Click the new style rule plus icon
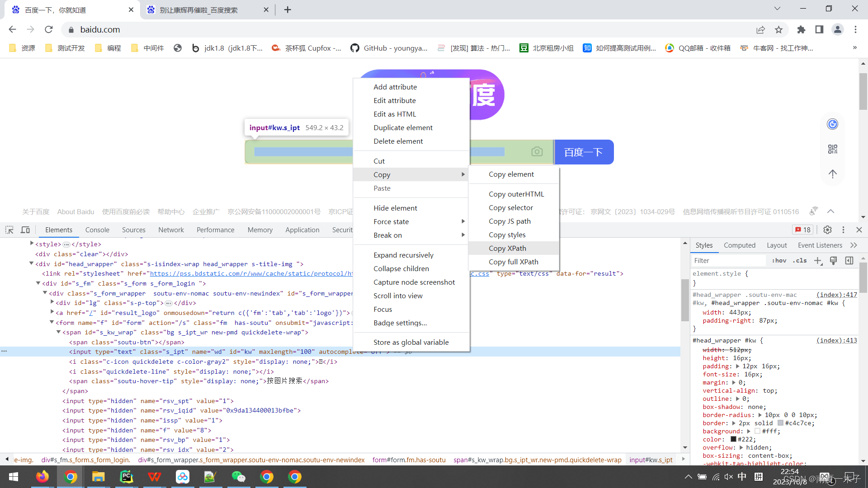Screen dimensions: 868x488 pos(817,261)
